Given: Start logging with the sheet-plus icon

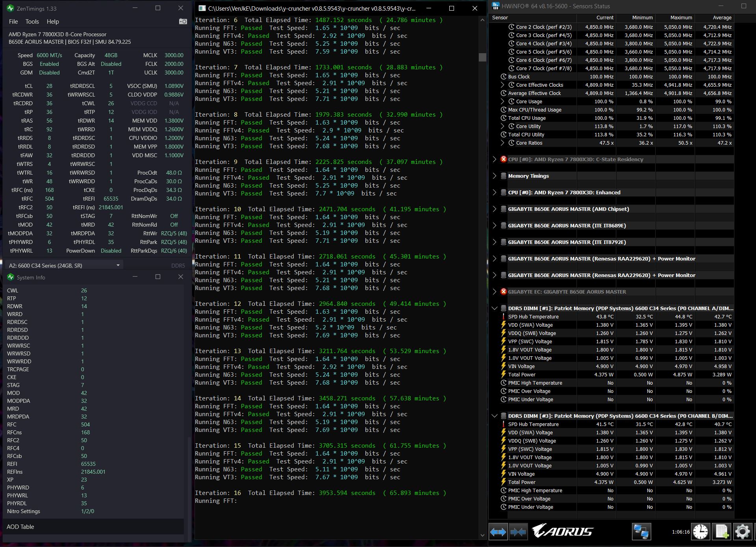Looking at the screenshot, I should click(x=721, y=532).
